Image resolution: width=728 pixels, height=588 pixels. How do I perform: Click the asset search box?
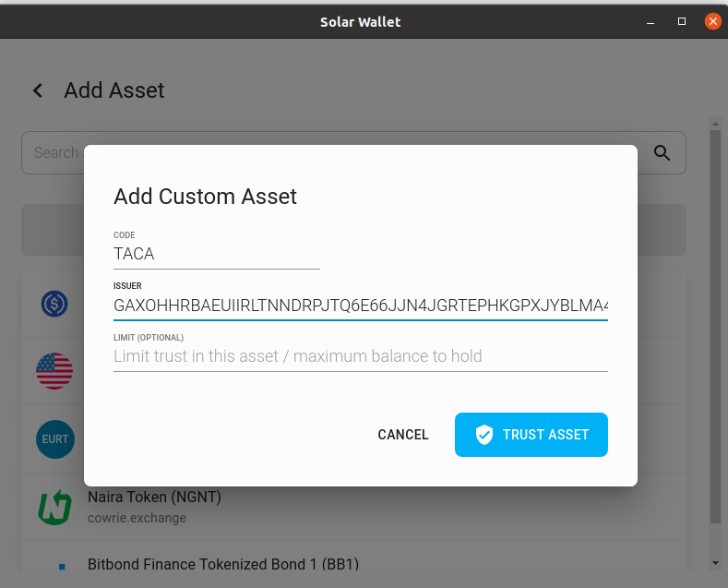point(353,153)
